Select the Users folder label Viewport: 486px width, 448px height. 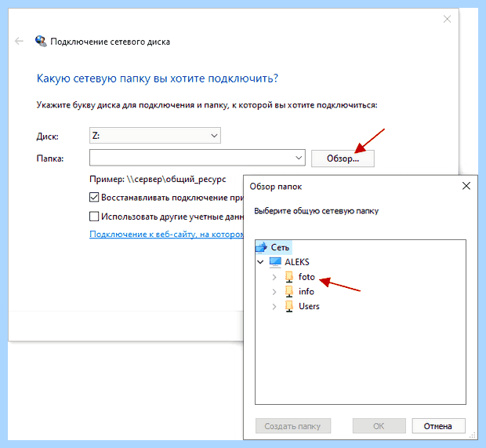point(309,306)
